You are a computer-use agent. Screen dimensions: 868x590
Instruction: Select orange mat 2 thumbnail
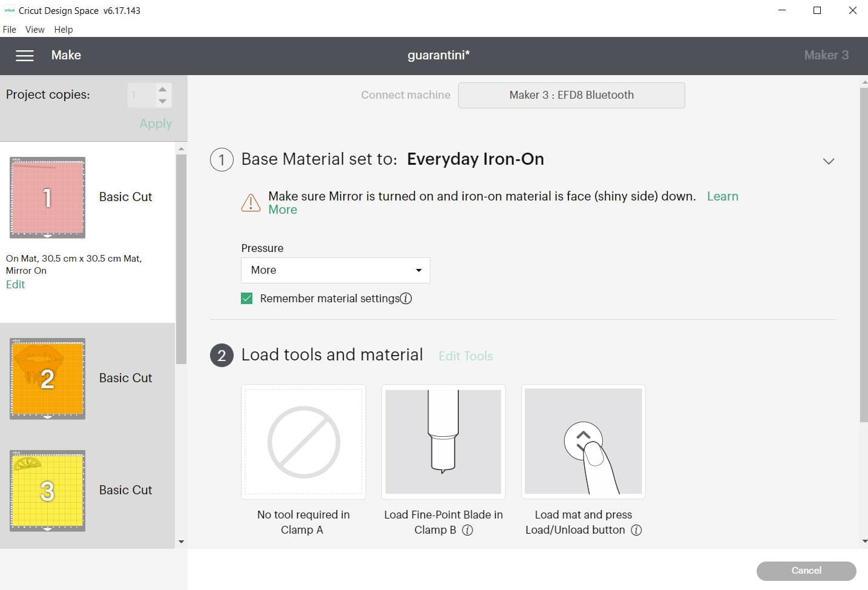click(47, 379)
